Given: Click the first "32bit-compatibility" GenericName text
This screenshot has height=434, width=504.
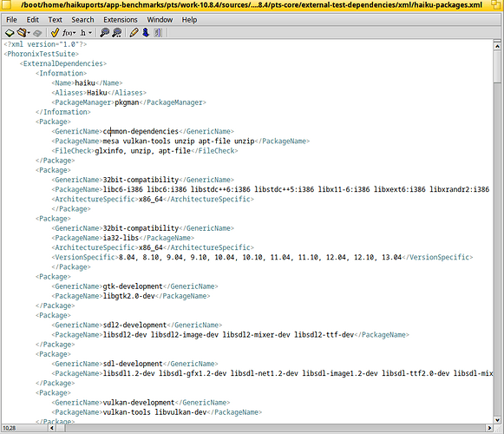Looking at the screenshot, I should click(x=141, y=180).
